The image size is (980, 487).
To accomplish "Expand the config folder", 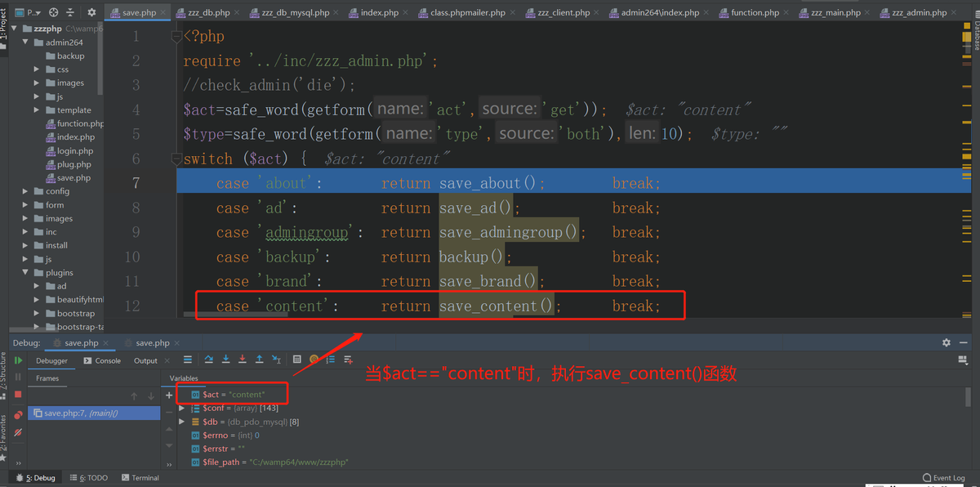I will click(x=27, y=191).
